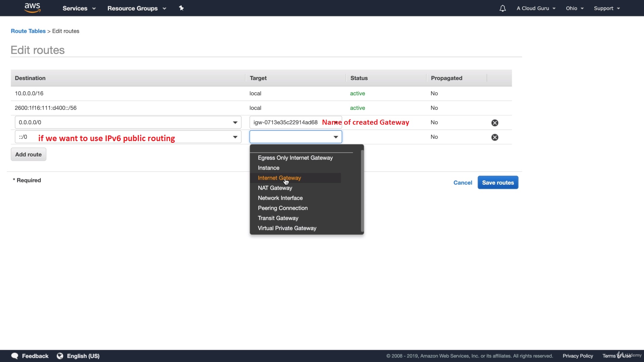Choose Egress Only Internet Gateway option
The height and width of the screenshot is (362, 644).
[295, 158]
